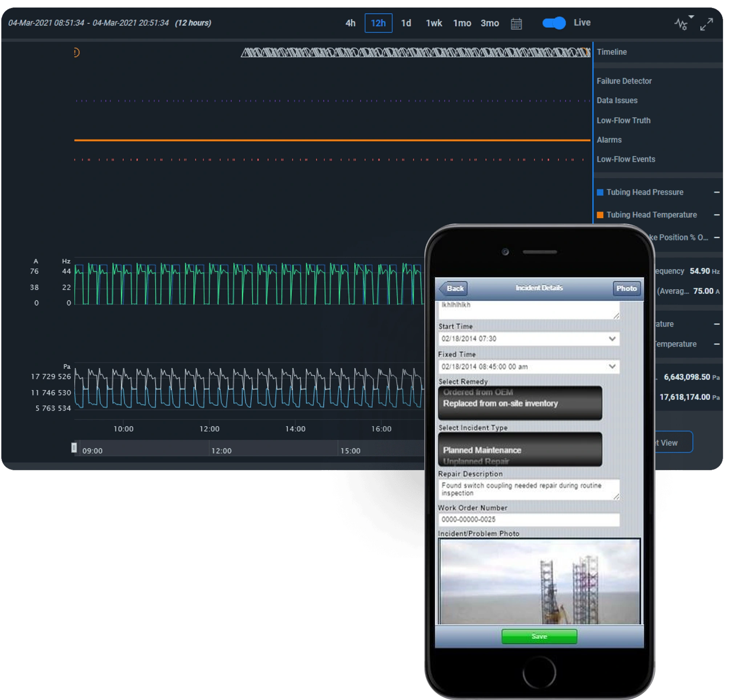Click the blue Tubing Head Pressure swatch
Screen dimensions: 731x700
click(600, 192)
